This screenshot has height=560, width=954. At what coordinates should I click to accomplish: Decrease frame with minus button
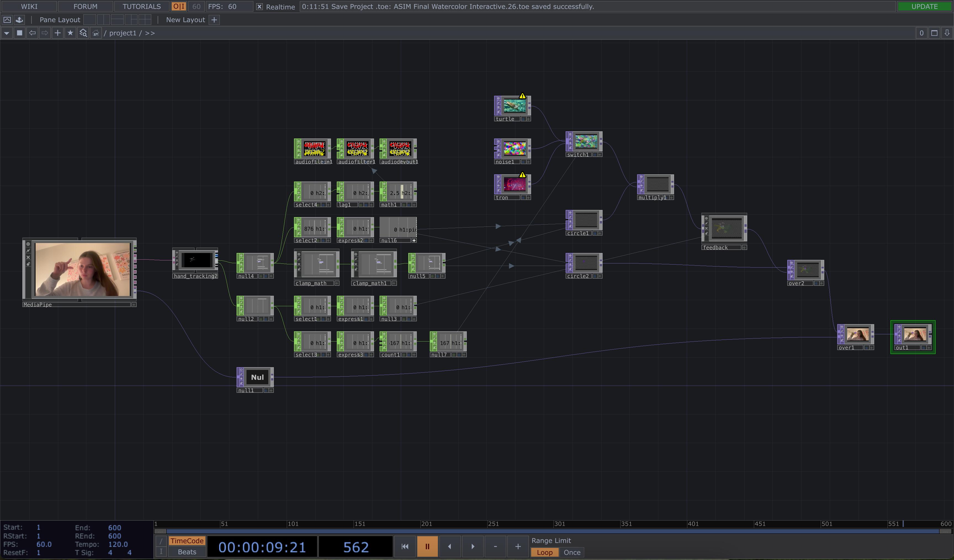click(x=495, y=546)
